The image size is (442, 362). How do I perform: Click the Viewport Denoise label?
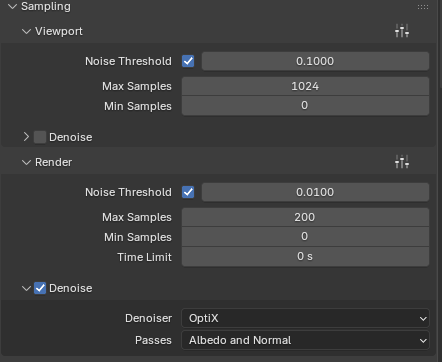coord(70,137)
